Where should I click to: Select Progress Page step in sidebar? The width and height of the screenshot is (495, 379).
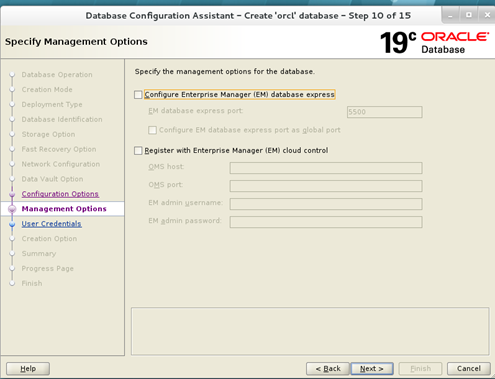(x=48, y=269)
